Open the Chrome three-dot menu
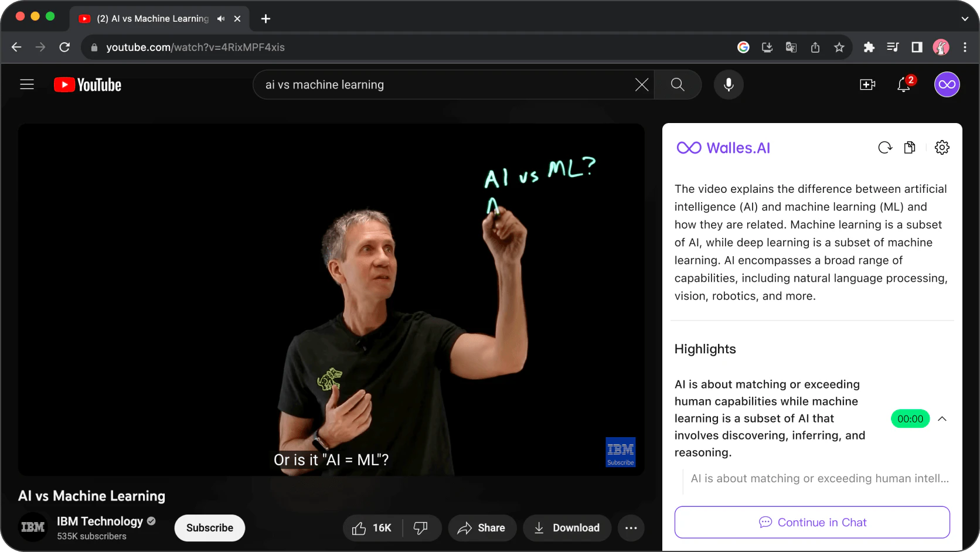 965,47
